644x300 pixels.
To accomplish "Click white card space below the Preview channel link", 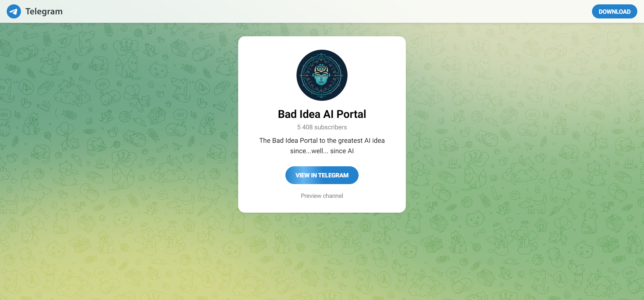I will click(x=322, y=206).
